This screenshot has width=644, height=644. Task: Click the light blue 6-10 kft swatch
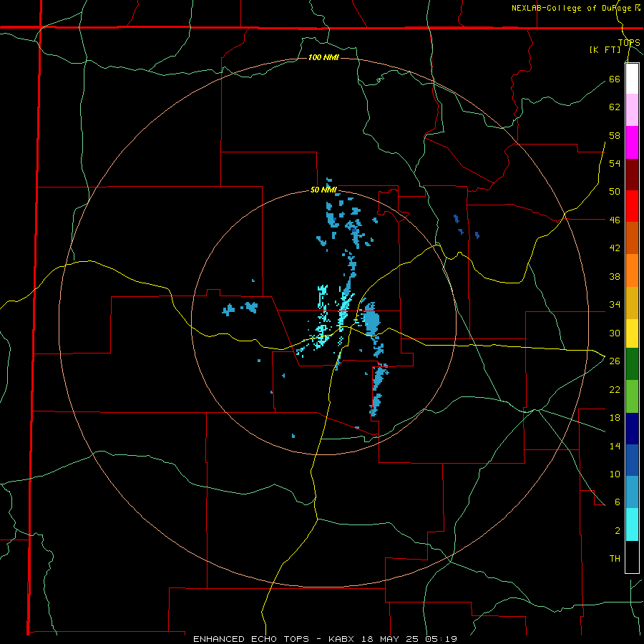click(632, 492)
